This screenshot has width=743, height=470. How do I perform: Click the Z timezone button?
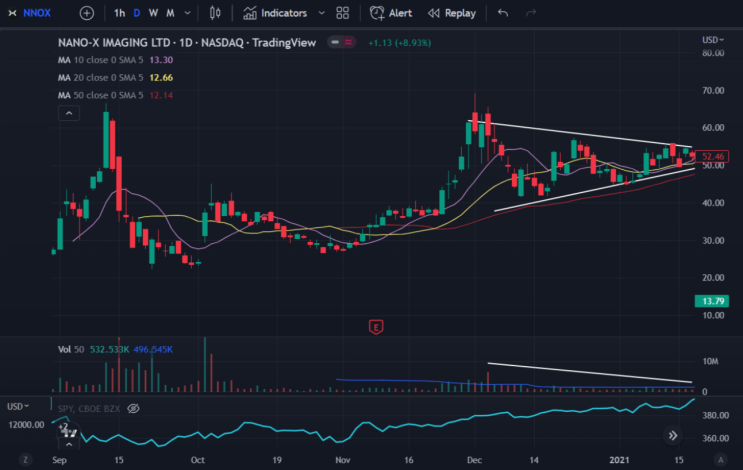(26, 459)
